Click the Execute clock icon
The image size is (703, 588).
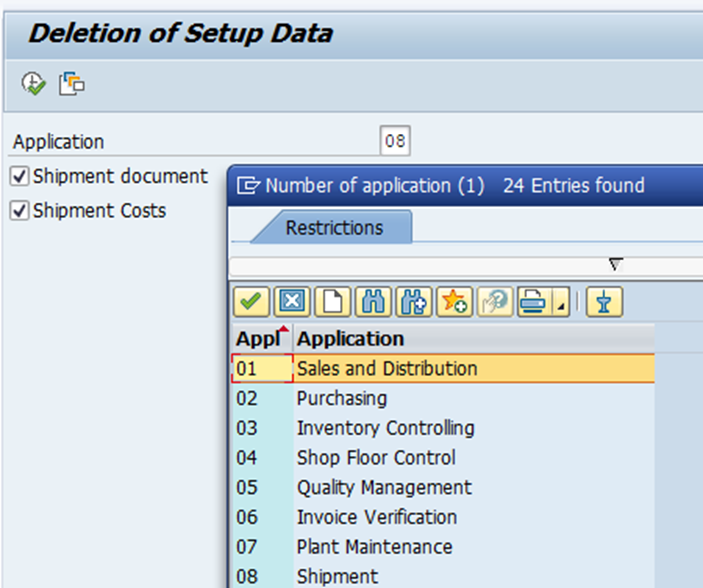tap(34, 83)
